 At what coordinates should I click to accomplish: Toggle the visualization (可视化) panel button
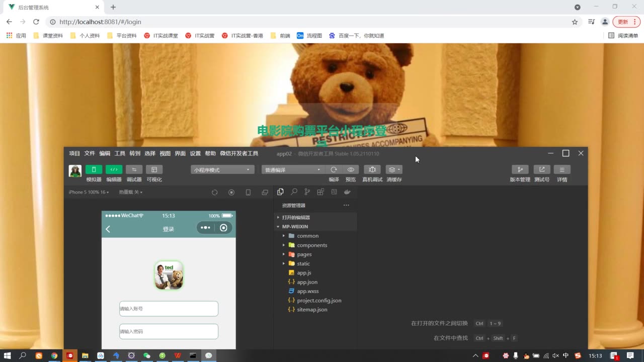pyautogui.click(x=154, y=169)
